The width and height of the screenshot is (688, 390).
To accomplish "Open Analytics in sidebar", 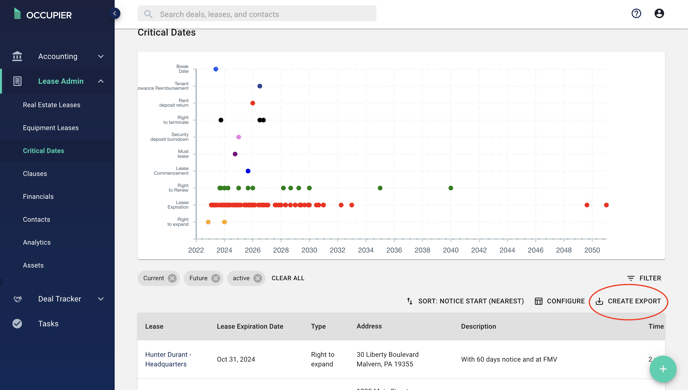I will tap(36, 242).
